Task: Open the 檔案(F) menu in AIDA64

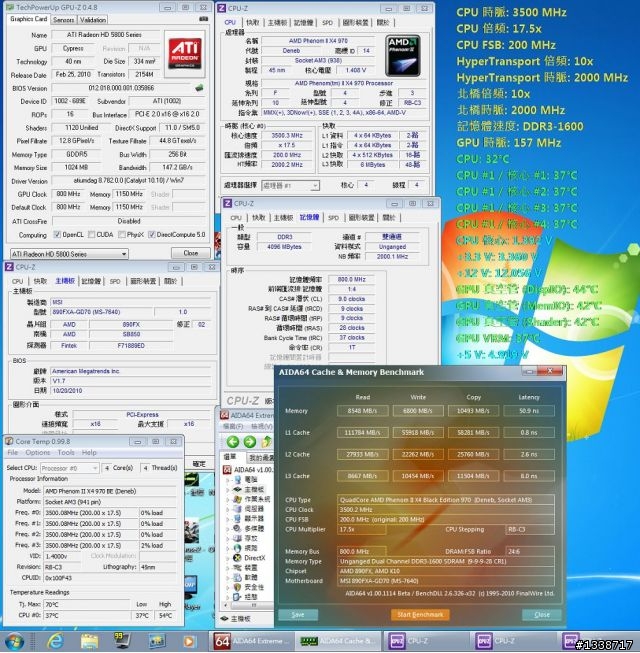Action: coord(233,426)
